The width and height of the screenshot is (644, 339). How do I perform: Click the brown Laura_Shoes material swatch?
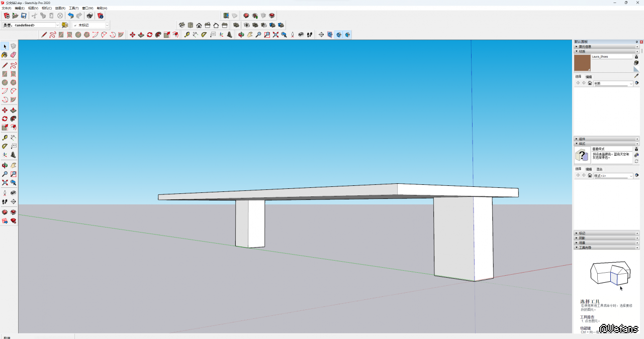tap(582, 63)
